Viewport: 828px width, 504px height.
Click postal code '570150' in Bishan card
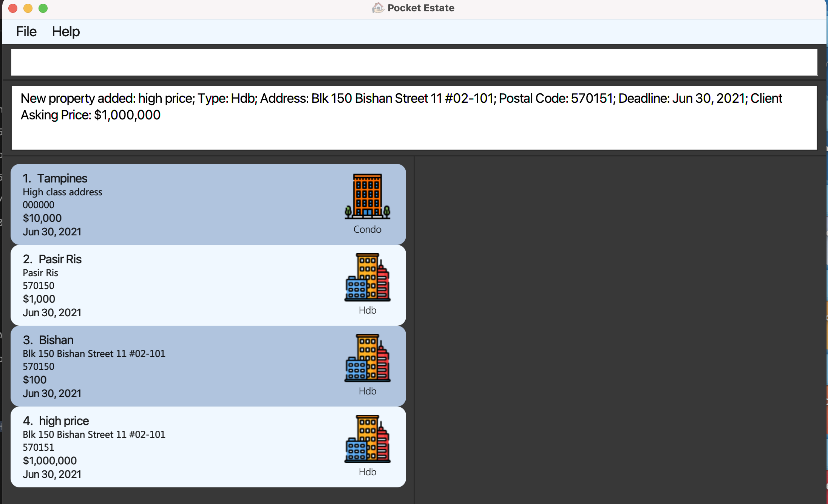click(x=39, y=366)
